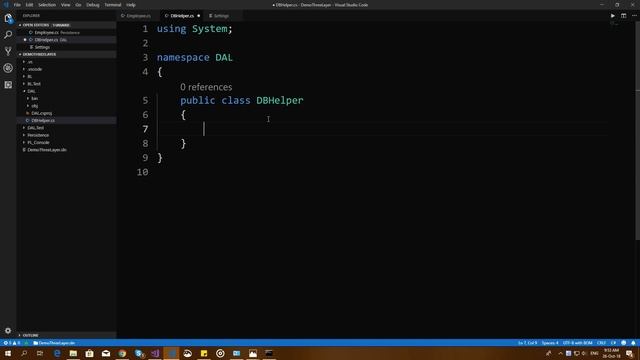Open the editor More Actions menu
This screenshot has width=640, height=360.
(634, 16)
